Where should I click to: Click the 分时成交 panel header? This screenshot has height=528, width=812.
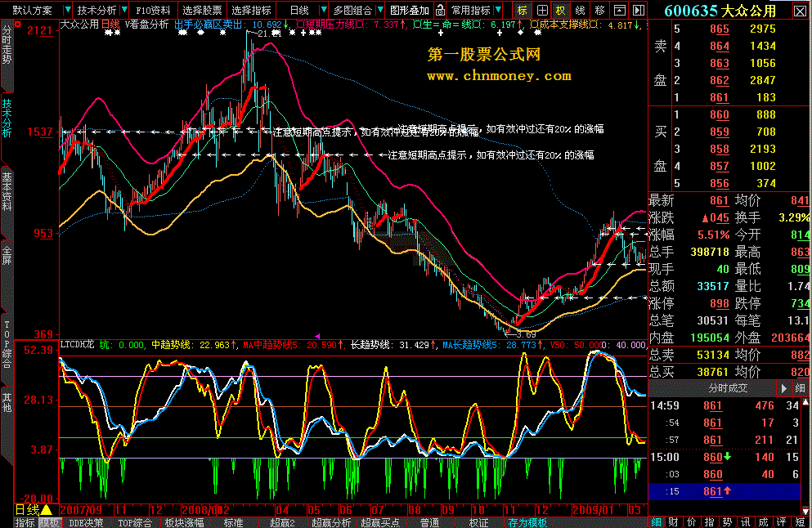pyautogui.click(x=728, y=388)
